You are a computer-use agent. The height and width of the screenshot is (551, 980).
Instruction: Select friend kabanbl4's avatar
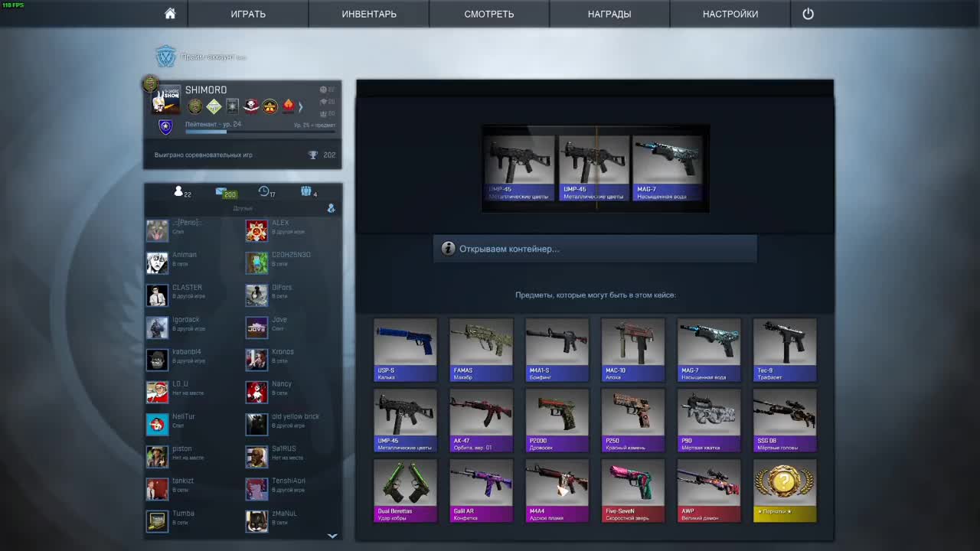(157, 360)
